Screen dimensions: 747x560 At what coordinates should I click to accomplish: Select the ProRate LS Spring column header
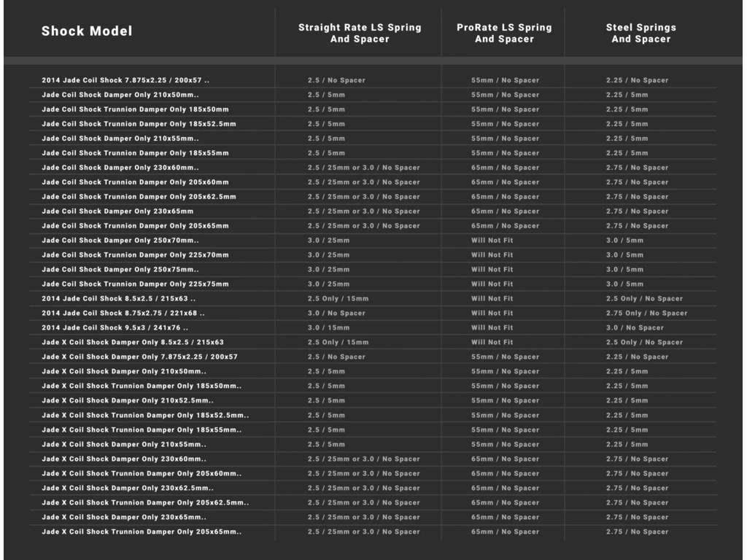pos(504,33)
